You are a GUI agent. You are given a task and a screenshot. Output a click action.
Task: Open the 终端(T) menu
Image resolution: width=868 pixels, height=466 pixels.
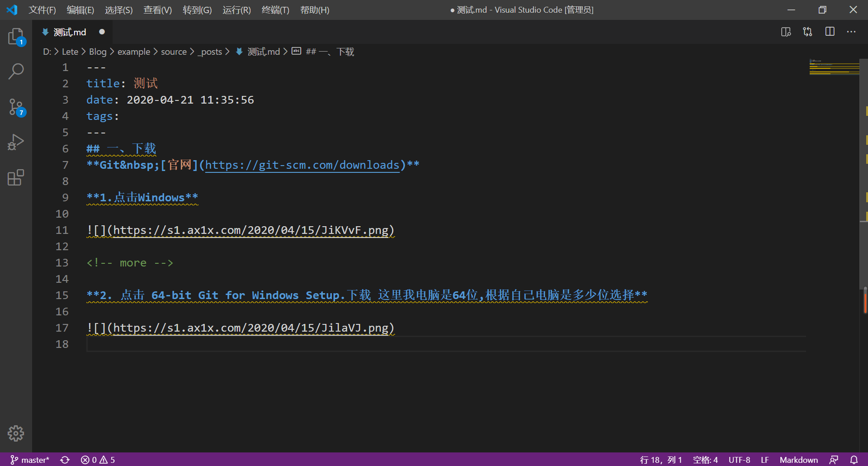click(275, 10)
